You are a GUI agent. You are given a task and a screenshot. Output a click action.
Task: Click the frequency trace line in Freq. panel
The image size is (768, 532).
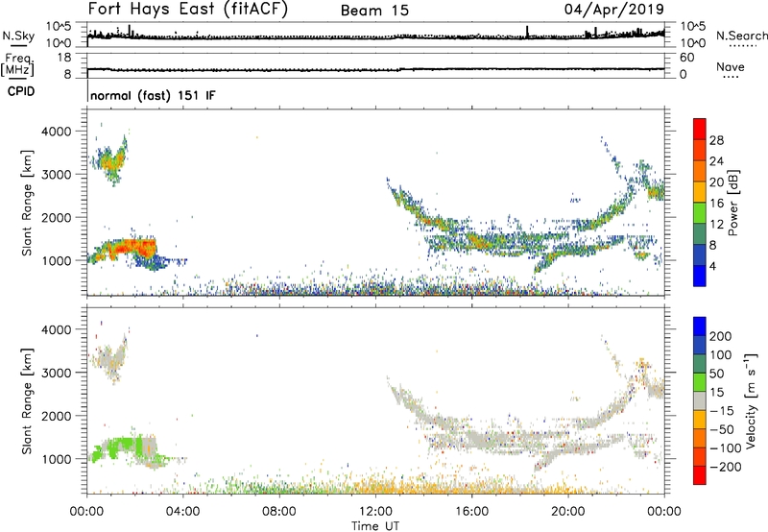click(375, 69)
